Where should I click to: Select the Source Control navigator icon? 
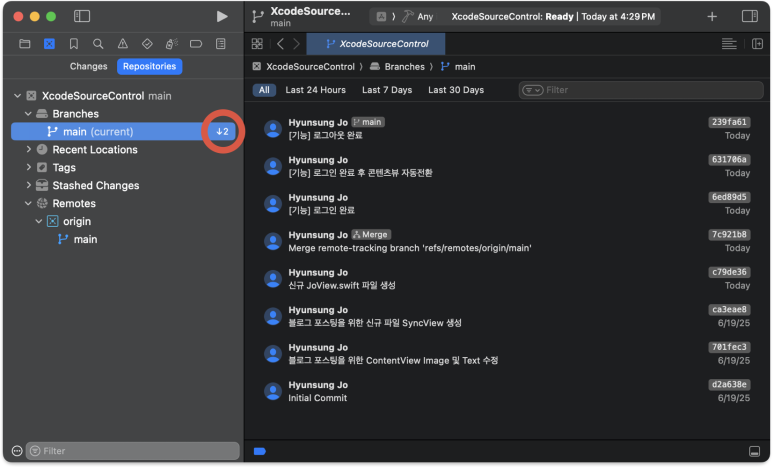tap(49, 44)
